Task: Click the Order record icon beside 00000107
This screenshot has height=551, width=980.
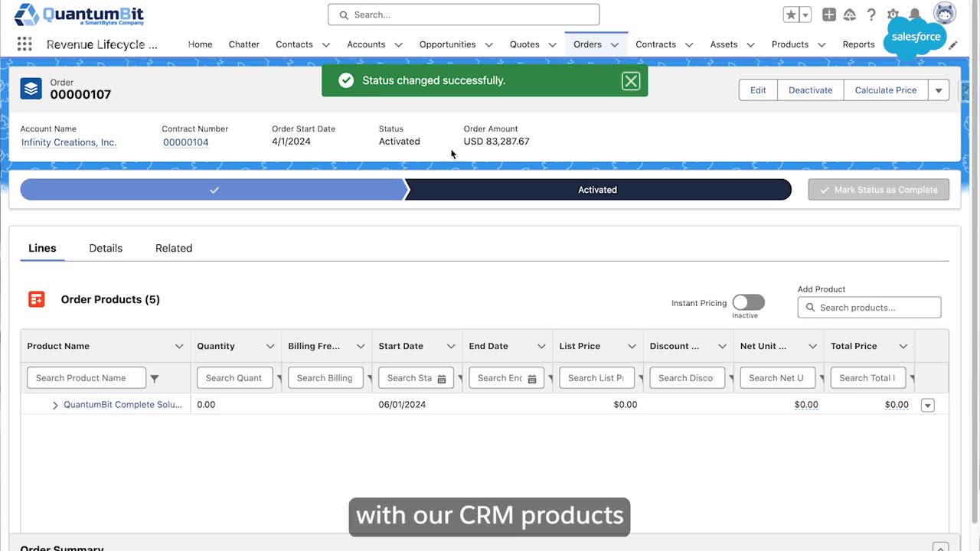Action: [31, 88]
